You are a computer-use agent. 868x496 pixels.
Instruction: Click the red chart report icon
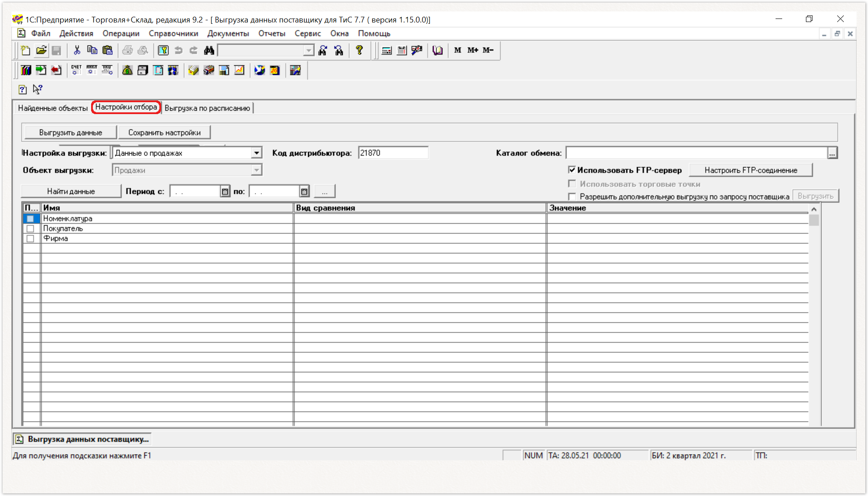point(239,70)
